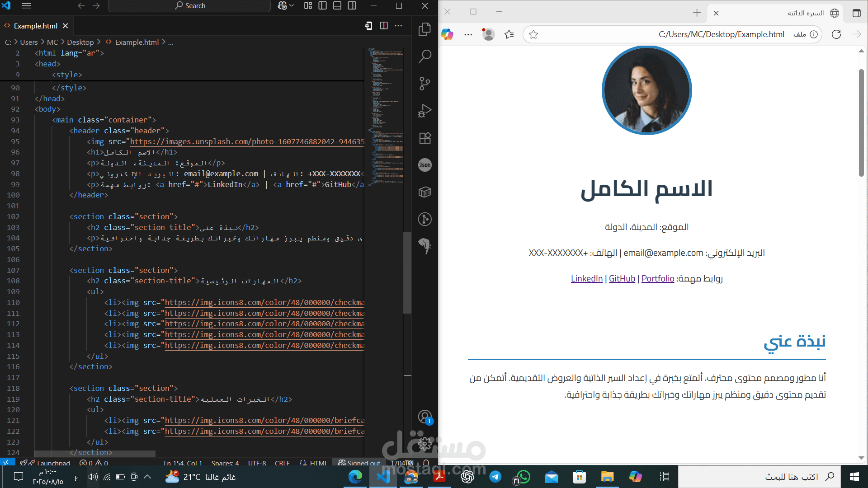The height and width of the screenshot is (488, 868).
Task: Split the editor to the right
Action: [384, 26]
